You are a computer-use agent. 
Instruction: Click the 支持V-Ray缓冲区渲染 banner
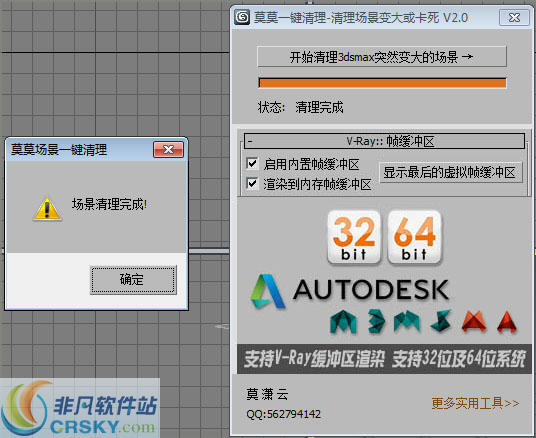point(385,359)
